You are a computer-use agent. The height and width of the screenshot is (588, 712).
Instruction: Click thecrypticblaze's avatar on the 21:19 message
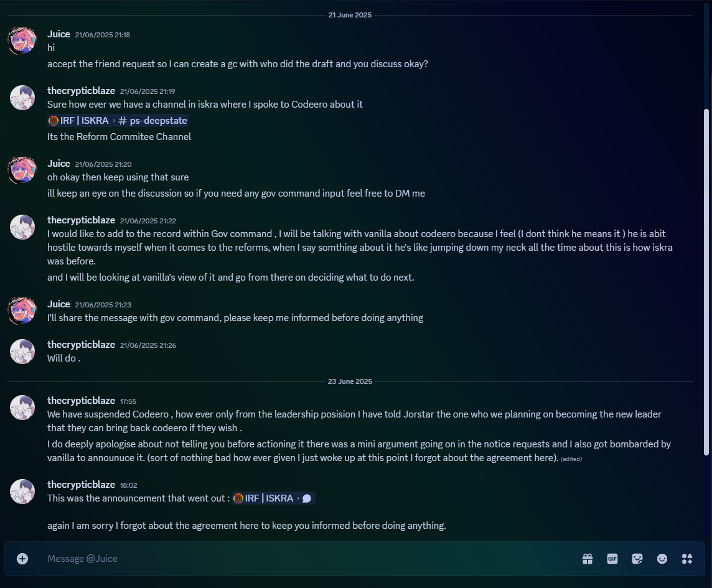[x=22, y=98]
